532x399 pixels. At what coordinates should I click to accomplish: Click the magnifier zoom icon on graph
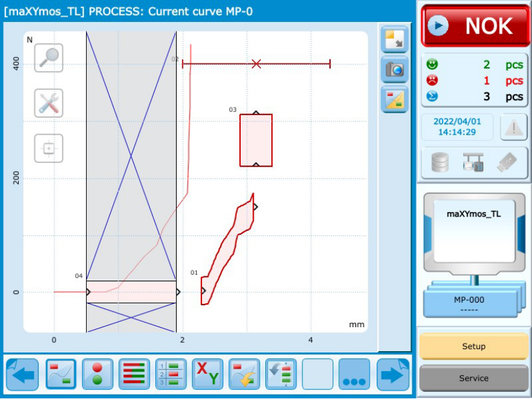coord(49,58)
